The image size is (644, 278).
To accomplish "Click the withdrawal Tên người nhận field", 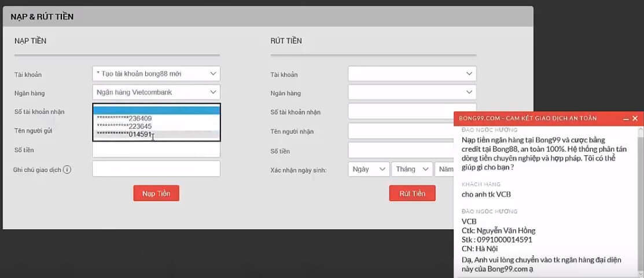I will coord(400,131).
